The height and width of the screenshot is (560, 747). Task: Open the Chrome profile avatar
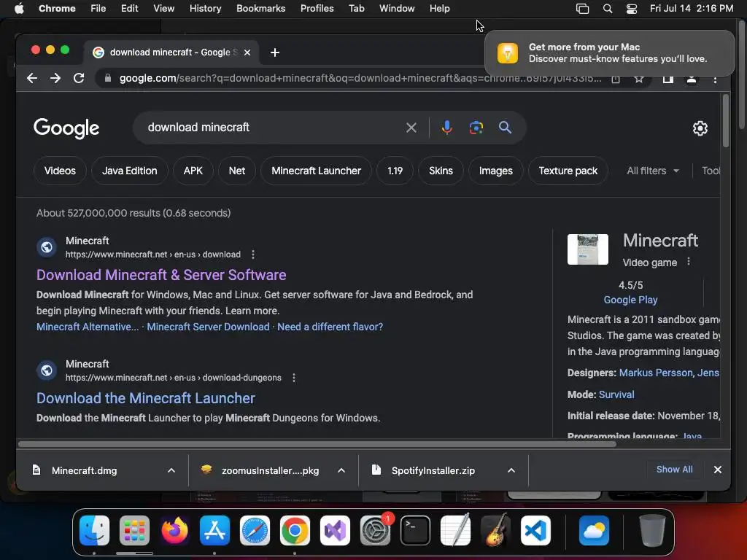click(692, 79)
